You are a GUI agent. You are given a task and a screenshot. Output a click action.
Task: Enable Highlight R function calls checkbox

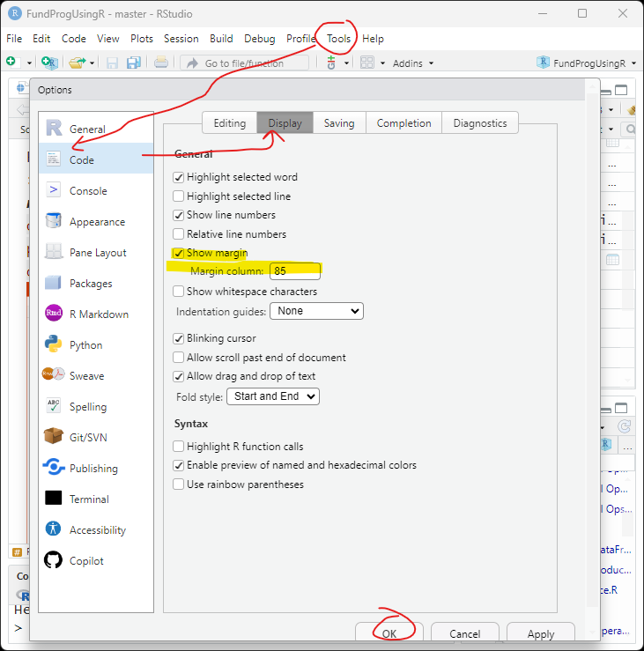pos(179,447)
